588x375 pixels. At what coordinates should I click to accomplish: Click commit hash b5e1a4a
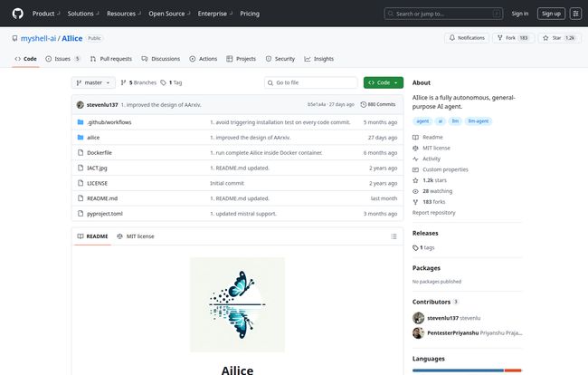pos(316,104)
